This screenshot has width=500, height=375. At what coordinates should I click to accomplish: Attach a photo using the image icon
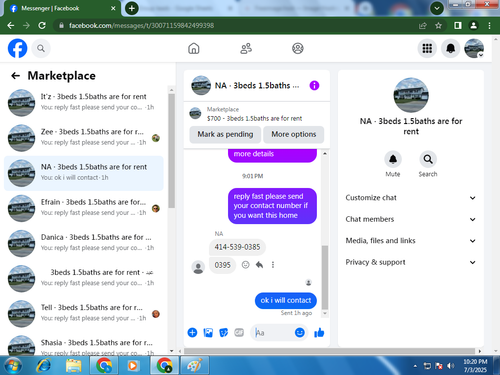coord(208,332)
